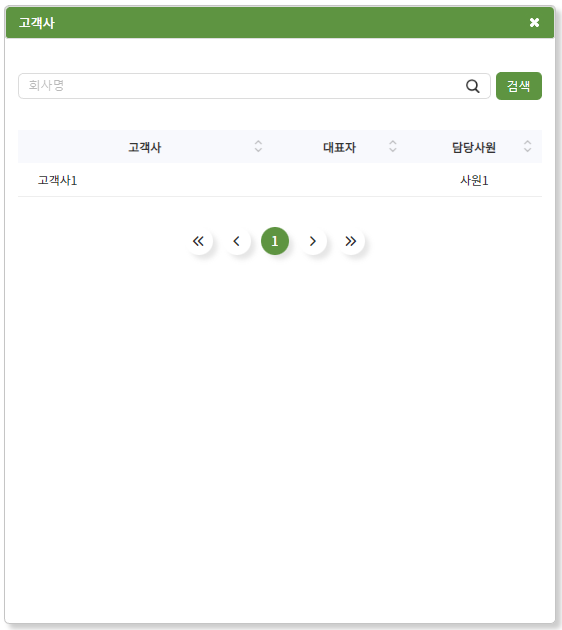
Task: Toggle sort arrows beside 대표자 header
Action: tap(393, 146)
